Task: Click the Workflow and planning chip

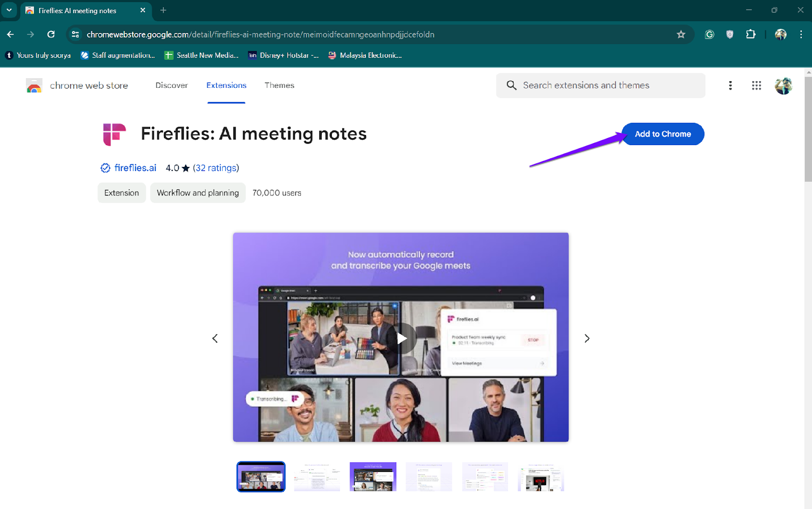Action: (198, 193)
